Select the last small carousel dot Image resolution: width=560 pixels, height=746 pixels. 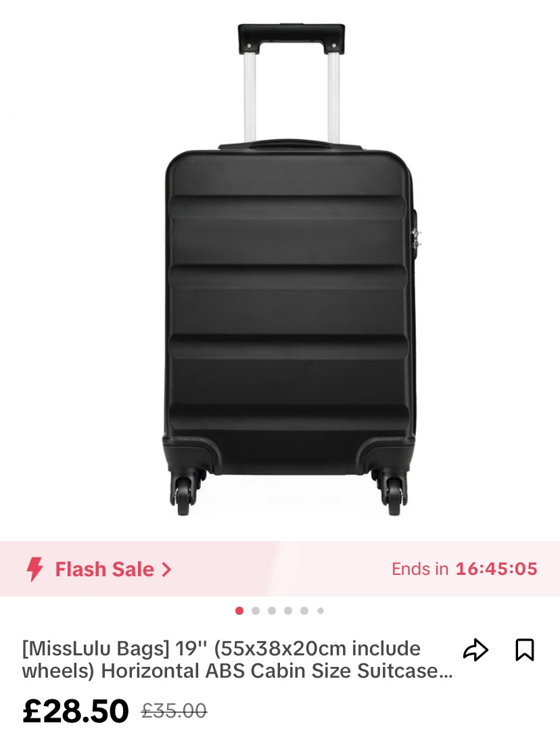pos(321,611)
